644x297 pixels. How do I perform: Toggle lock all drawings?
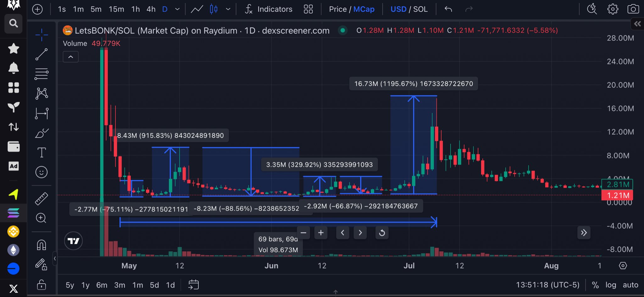tap(42, 285)
